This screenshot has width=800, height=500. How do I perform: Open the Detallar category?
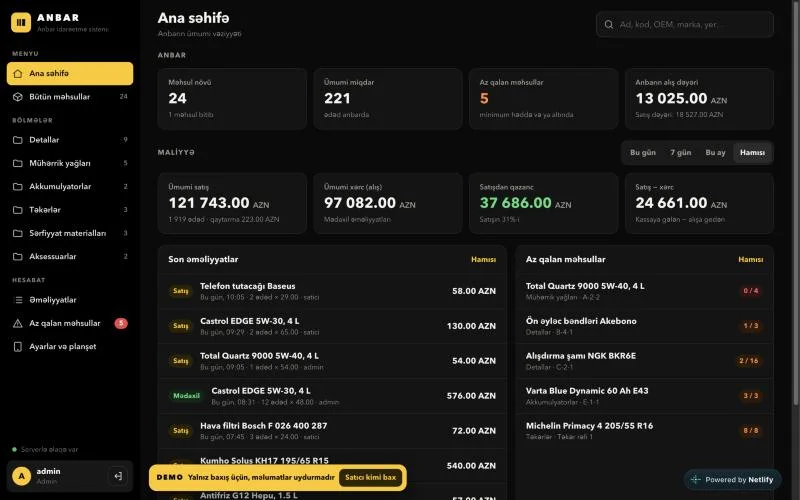70,140
